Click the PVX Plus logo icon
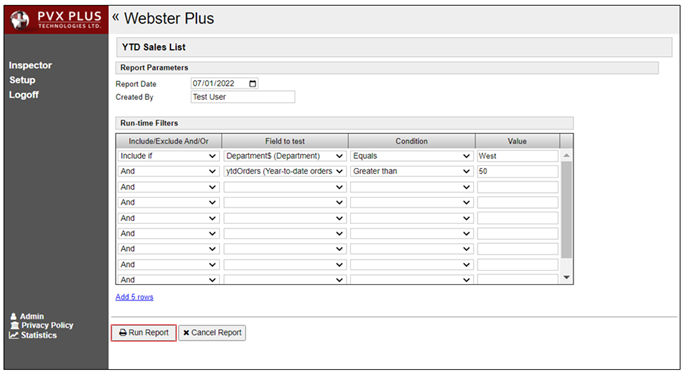Screen dimensions: 684x372 pyautogui.click(x=20, y=20)
